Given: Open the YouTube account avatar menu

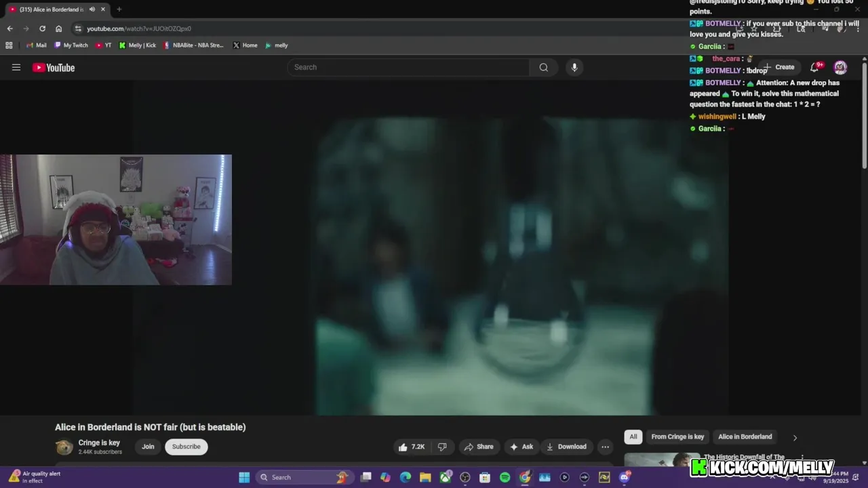Looking at the screenshot, I should (x=840, y=67).
